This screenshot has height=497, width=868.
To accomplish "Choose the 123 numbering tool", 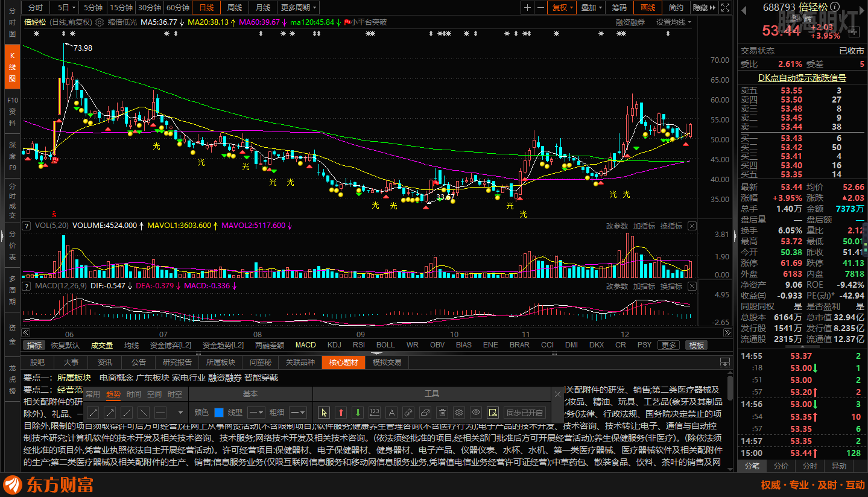I will coord(375,413).
